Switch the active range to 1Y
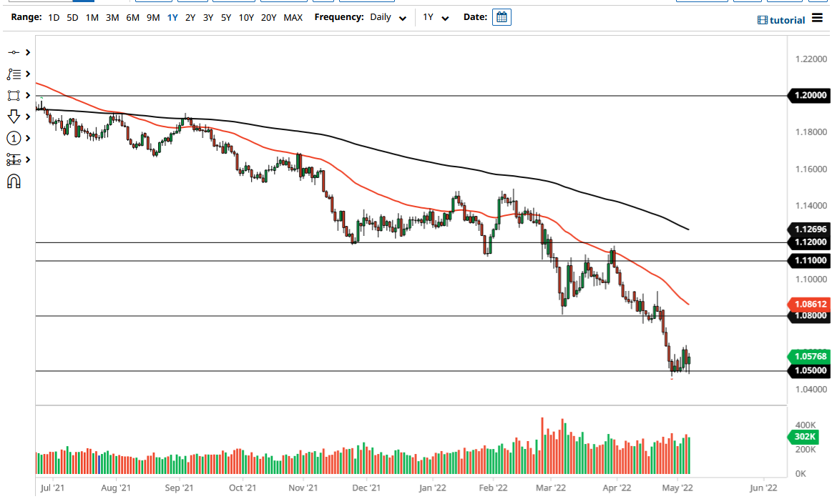Viewport: 832px width, 504px height. [172, 17]
